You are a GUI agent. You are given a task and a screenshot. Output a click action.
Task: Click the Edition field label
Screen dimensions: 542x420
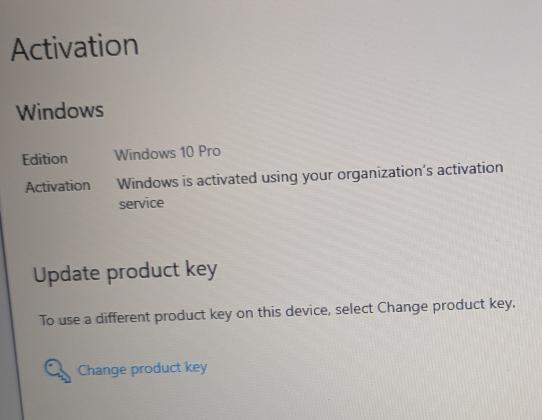coord(45,159)
